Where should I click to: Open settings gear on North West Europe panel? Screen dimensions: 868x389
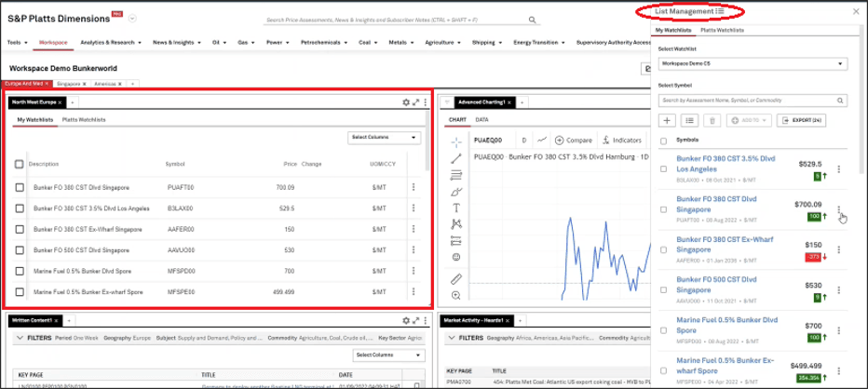pyautogui.click(x=406, y=102)
